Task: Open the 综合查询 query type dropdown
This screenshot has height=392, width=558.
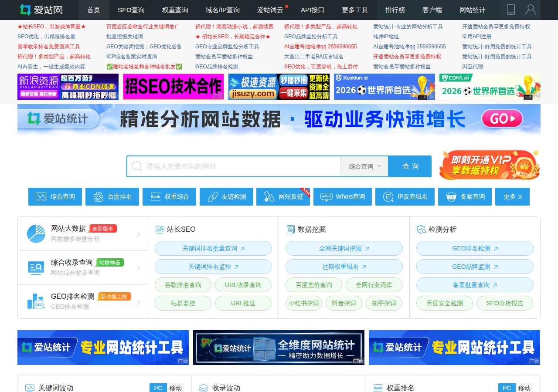Action: tap(364, 166)
